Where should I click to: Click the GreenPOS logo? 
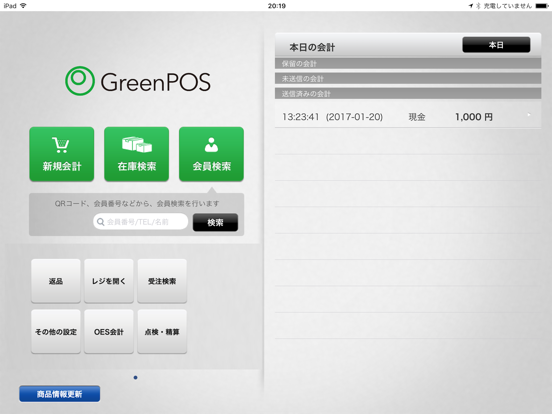138,81
